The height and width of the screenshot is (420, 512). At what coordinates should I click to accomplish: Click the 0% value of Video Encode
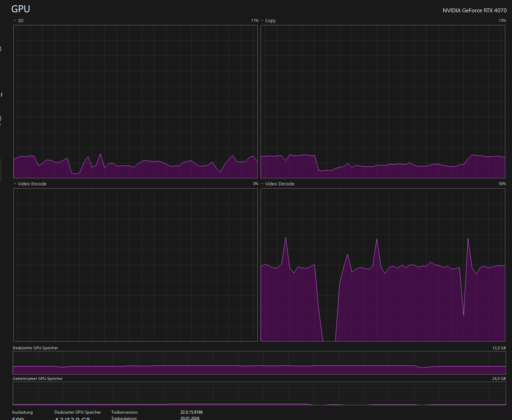(256, 184)
